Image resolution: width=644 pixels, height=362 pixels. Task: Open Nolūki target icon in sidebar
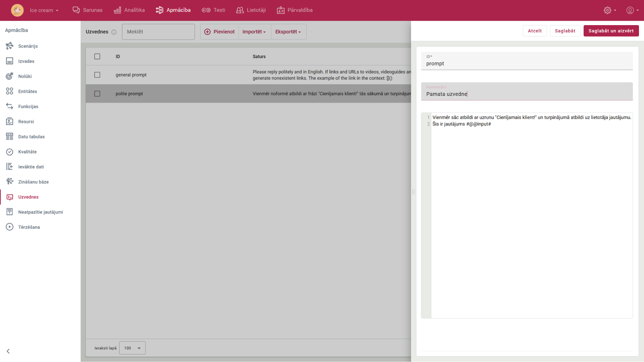9,76
